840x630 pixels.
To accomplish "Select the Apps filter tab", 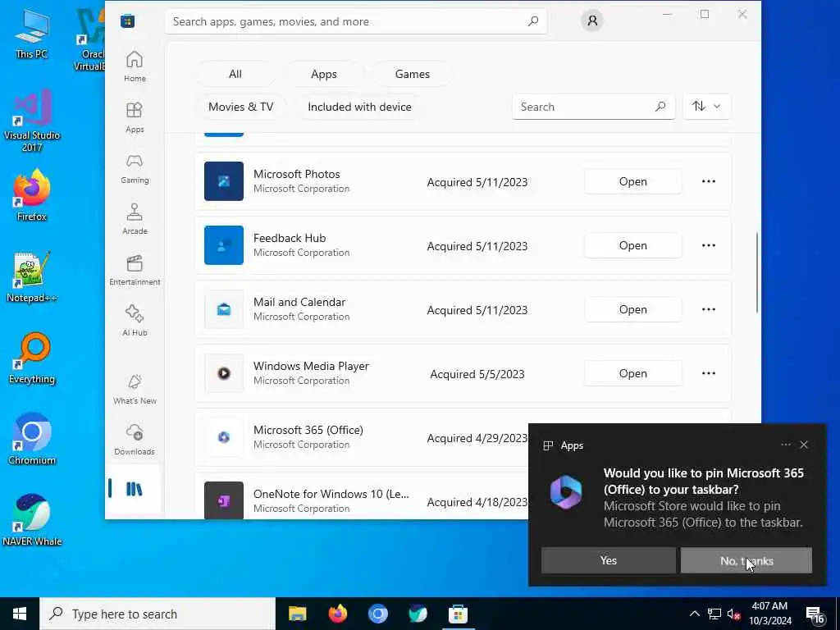I will 323,74.
